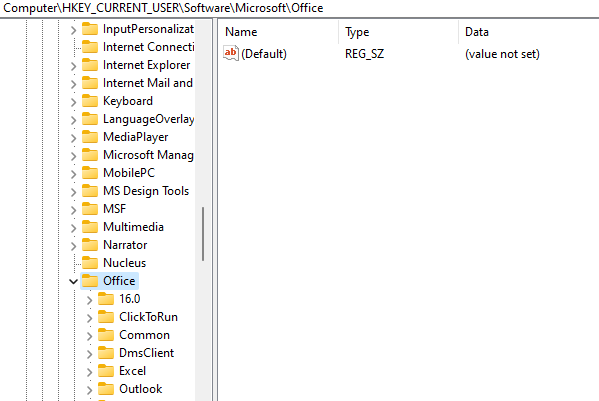Click the InputPersonalization folder icon

click(90, 29)
